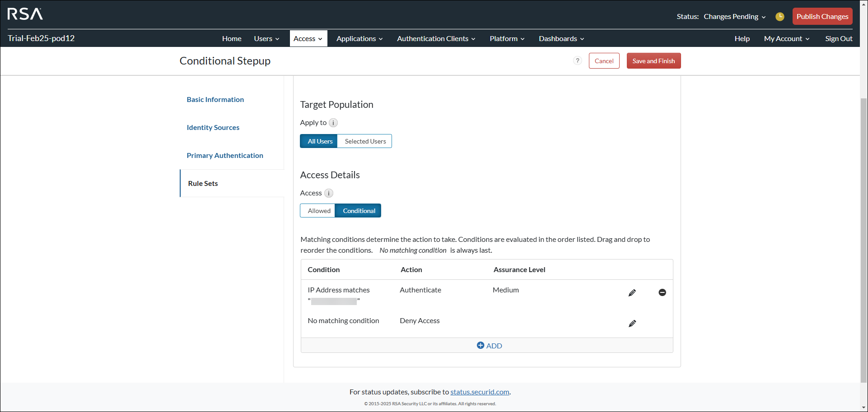
Task: Open the status.securid.com link
Action: [480, 392]
